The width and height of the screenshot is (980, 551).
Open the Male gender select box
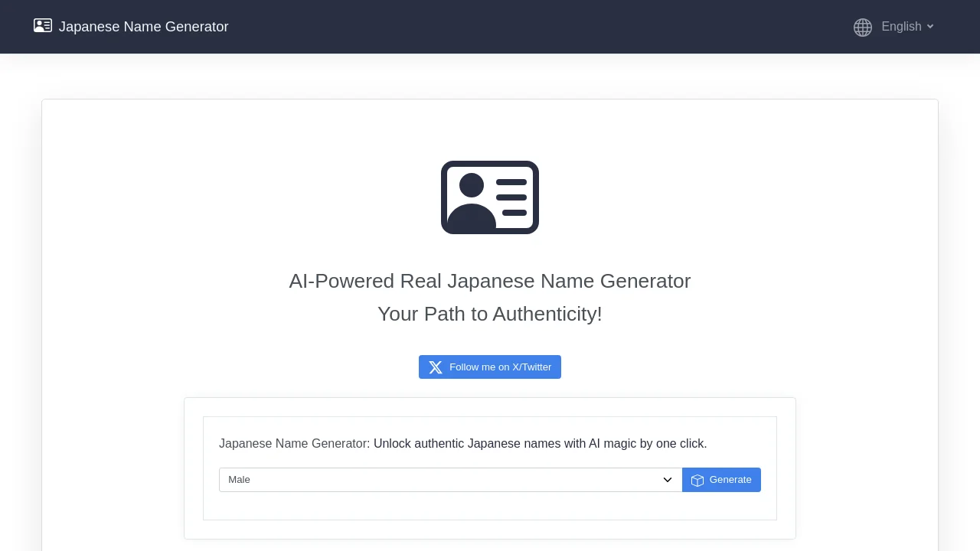[x=450, y=480]
